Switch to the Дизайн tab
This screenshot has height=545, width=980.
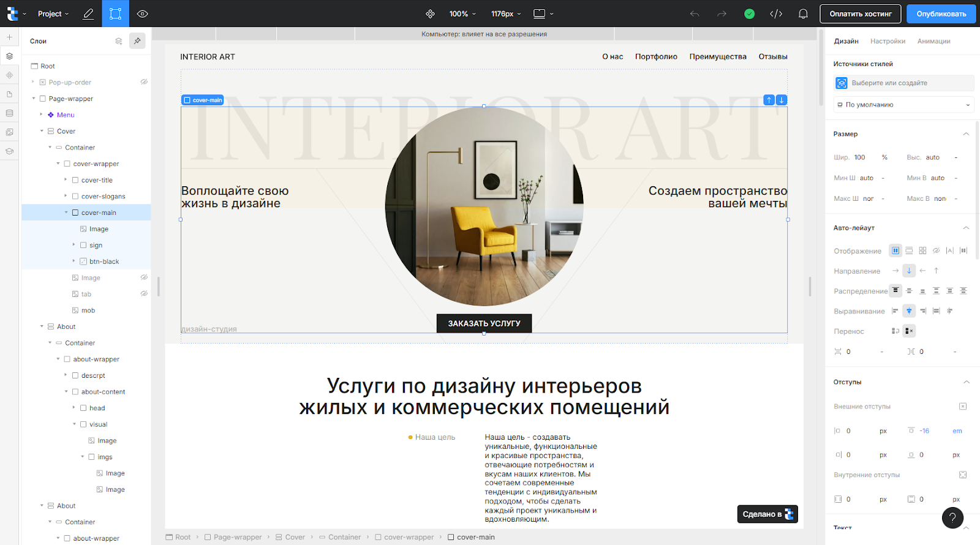tap(846, 41)
